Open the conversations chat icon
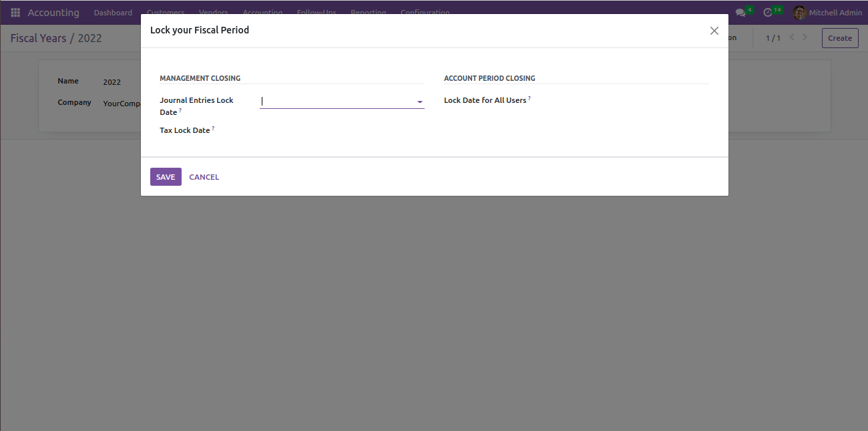The width and height of the screenshot is (868, 431). pos(740,13)
